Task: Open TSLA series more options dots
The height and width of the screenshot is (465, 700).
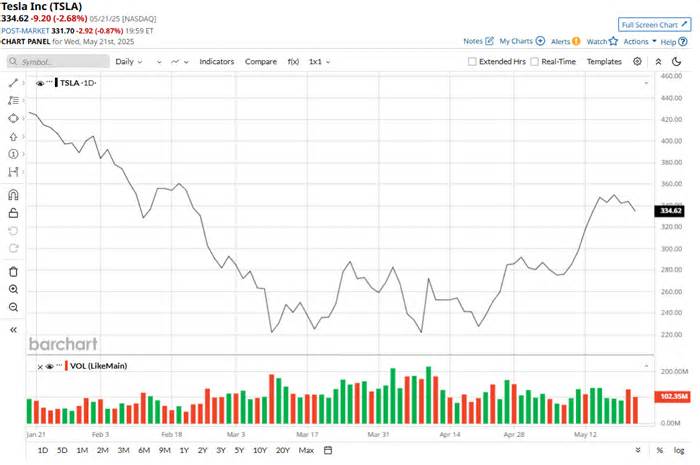Action: 50,82
